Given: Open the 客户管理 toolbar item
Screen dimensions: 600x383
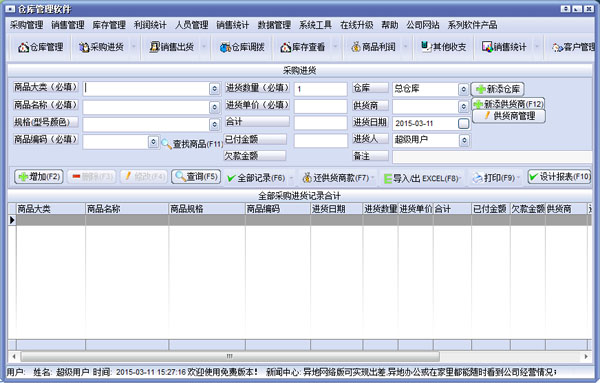Looking at the screenshot, I should pos(574,47).
